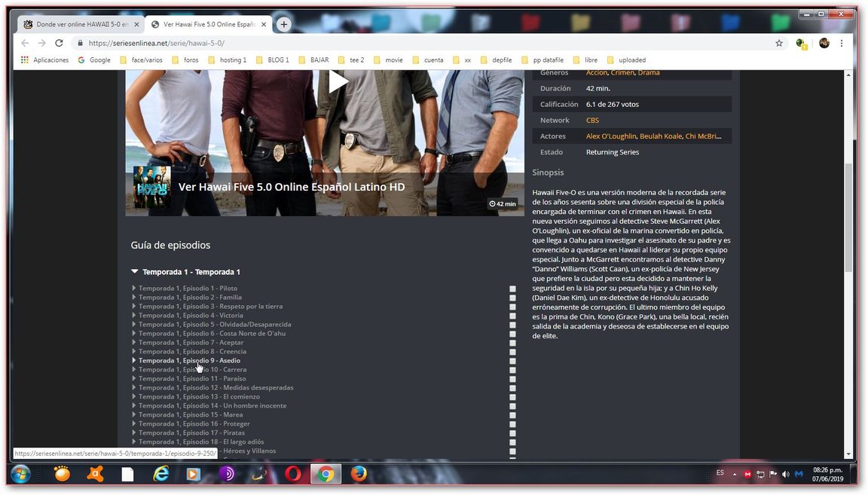Click the address bar URL field
The image size is (868, 495).
click(420, 43)
